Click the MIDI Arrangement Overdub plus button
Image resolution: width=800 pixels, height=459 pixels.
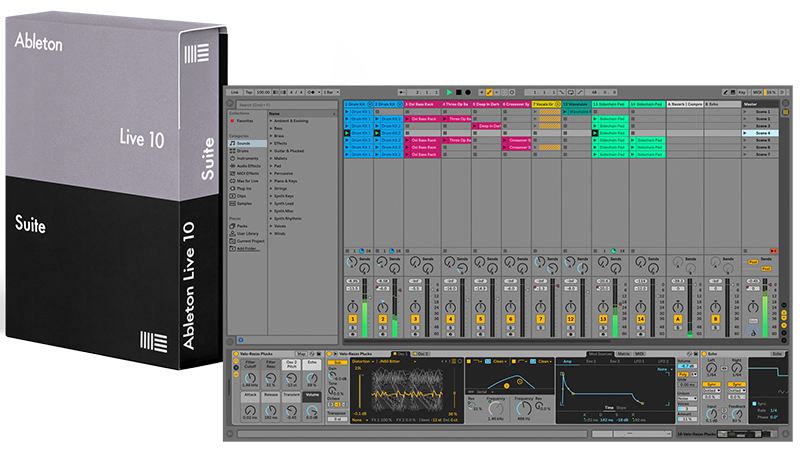pos(481,92)
